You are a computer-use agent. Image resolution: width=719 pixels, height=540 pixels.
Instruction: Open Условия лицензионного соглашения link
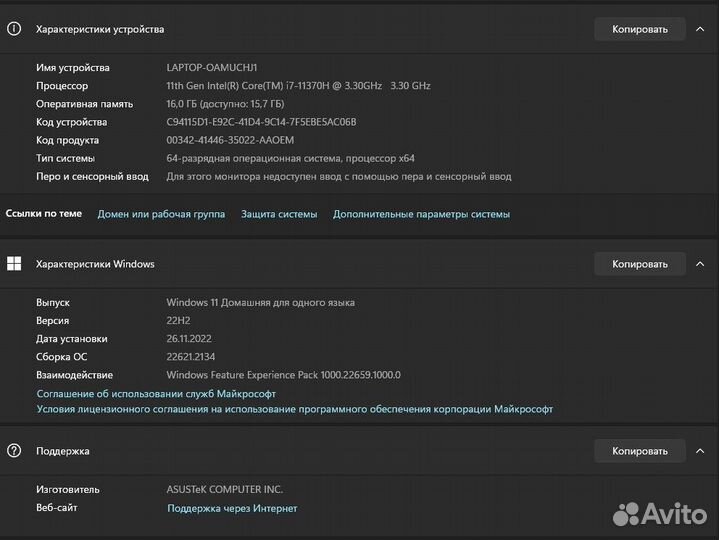(295, 409)
